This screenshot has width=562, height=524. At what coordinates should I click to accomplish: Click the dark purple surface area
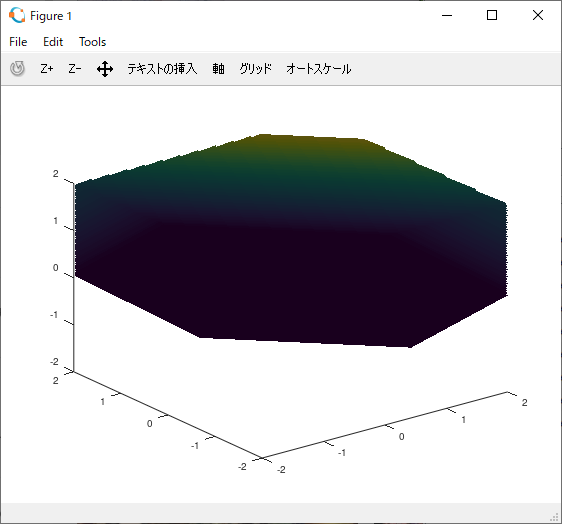(x=287, y=287)
